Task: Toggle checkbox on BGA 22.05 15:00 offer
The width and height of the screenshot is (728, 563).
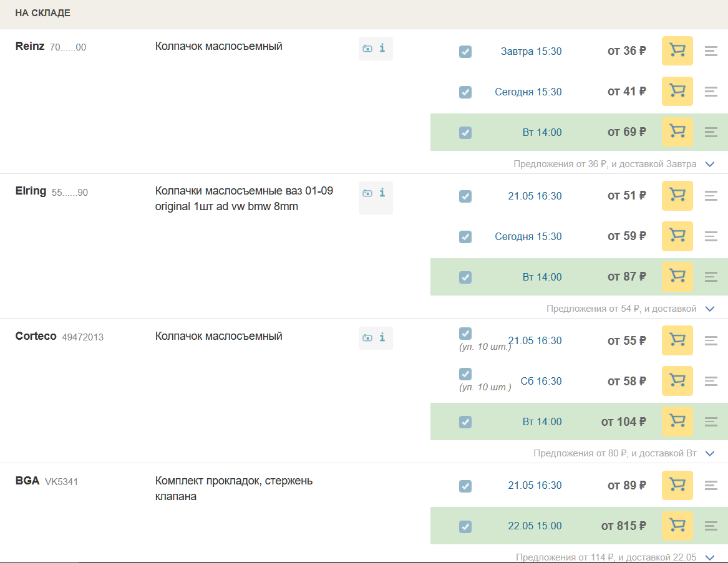Action: tap(465, 526)
